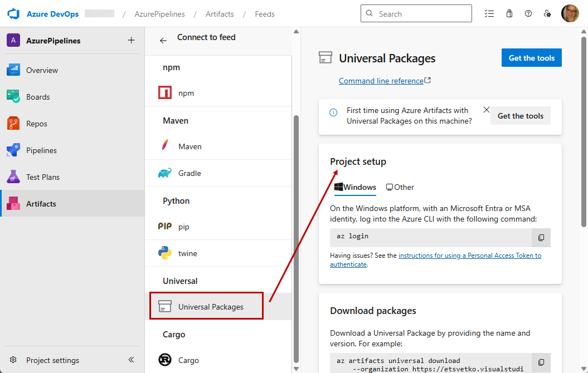Open Repos in the sidebar
Viewport: 588px width, 373px height.
72,124
